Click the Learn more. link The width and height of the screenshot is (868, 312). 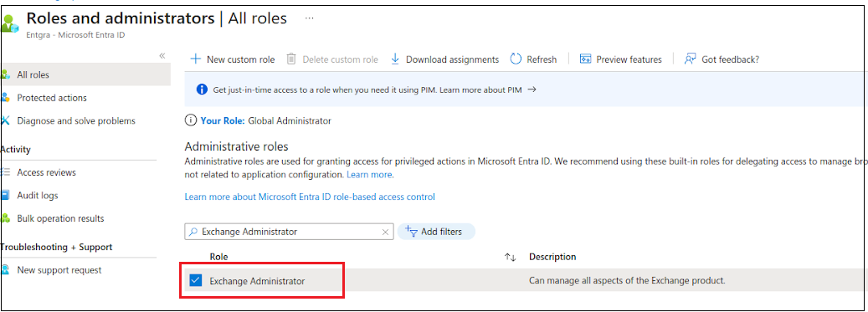click(x=370, y=174)
